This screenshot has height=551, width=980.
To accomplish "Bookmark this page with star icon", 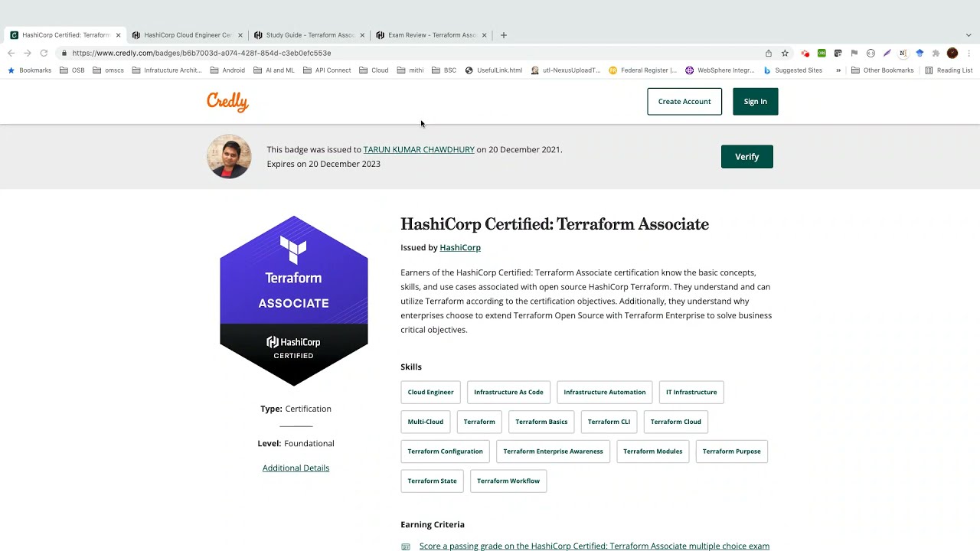I will pos(785,53).
